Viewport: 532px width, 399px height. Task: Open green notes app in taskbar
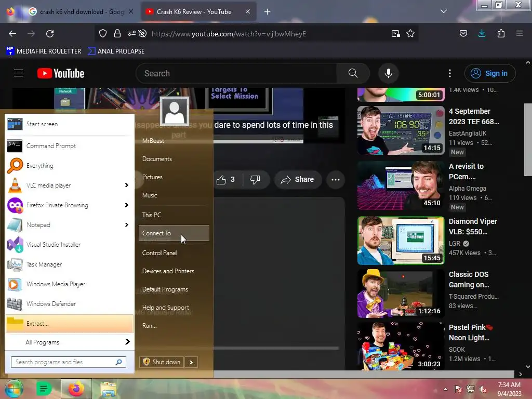click(x=44, y=389)
